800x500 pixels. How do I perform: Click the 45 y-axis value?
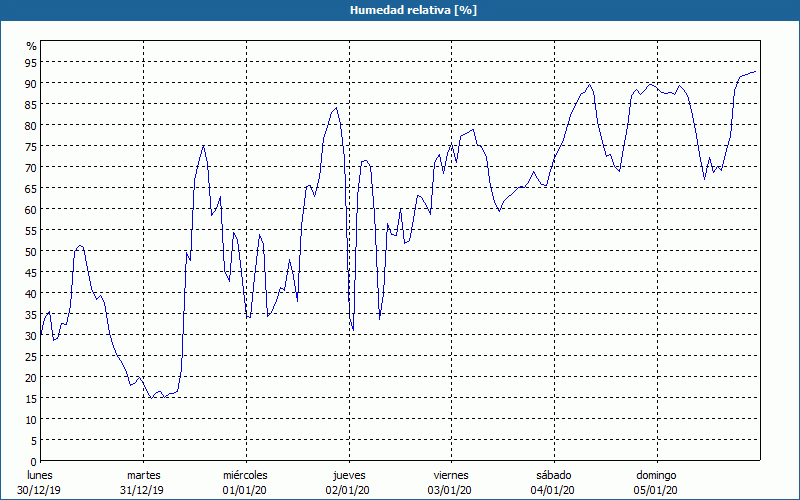coord(31,273)
